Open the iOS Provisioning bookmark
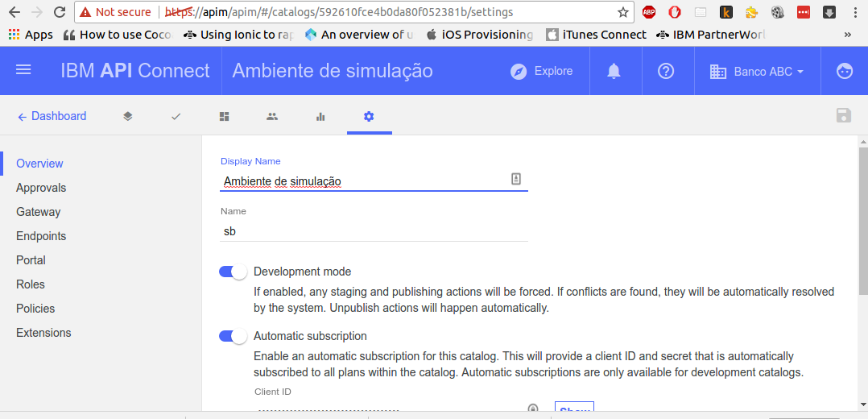868x419 pixels. click(480, 35)
